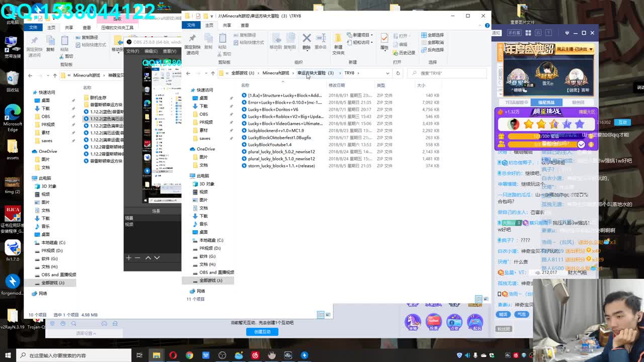Click Select None (全部取消) option
This screenshot has height=362, width=644.
(433, 42)
